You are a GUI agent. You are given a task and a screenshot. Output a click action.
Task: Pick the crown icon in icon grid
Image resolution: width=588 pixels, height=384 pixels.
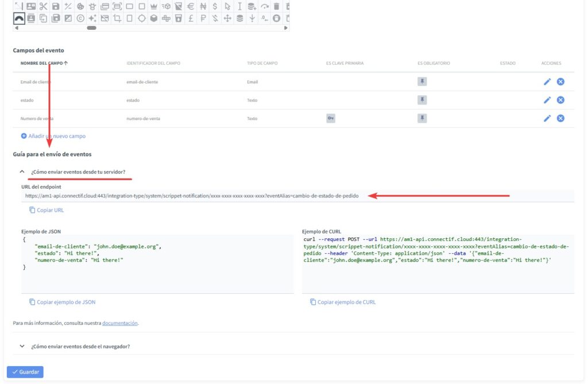tap(153, 6)
